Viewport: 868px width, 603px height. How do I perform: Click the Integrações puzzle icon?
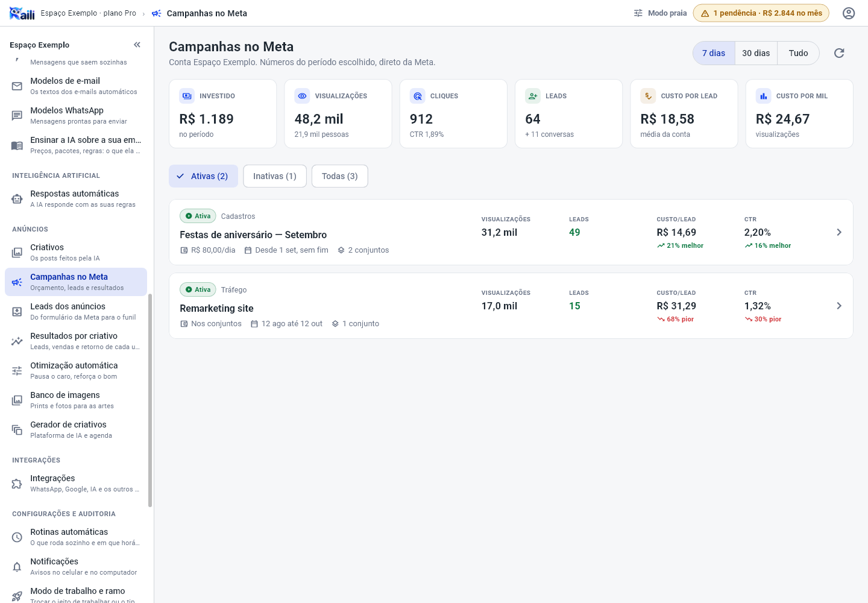pyautogui.click(x=17, y=484)
